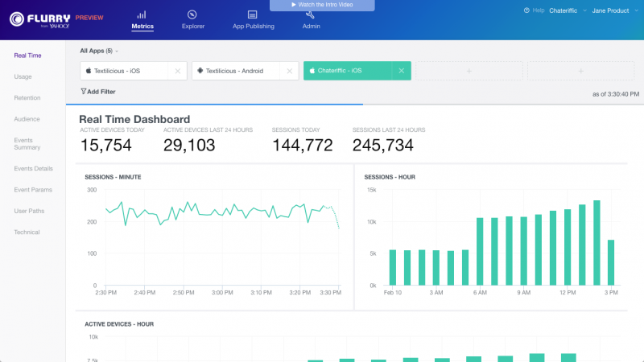Open the Admin wrench icon
The height and width of the screenshot is (362, 644).
[310, 14]
